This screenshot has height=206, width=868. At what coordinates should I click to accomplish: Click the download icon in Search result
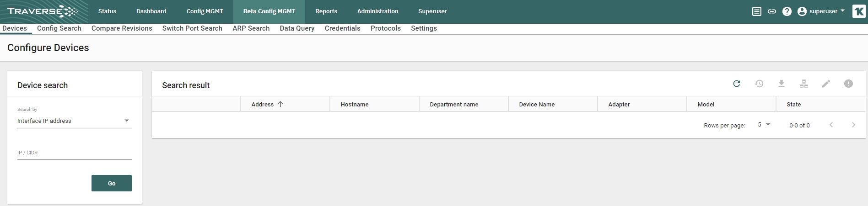(782, 84)
